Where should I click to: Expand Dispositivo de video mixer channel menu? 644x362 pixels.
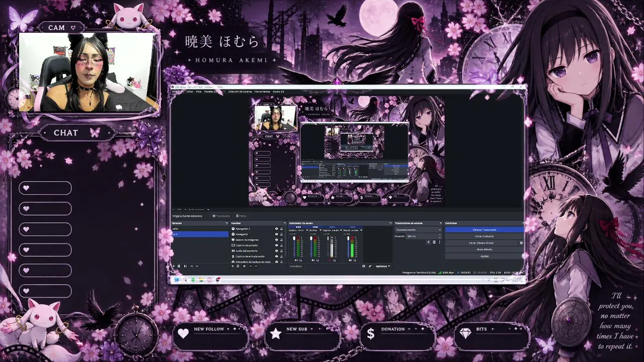pyautogui.click(x=361, y=230)
